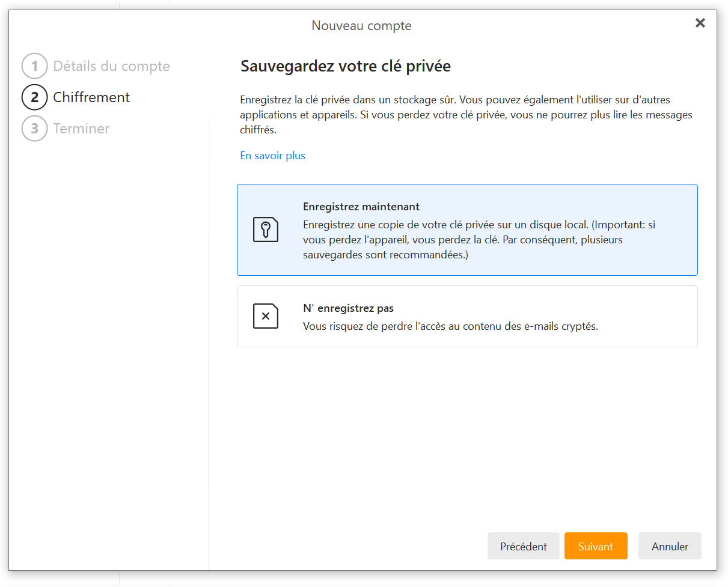Open the En savoir plus link
The width and height of the screenshot is (728, 587).
point(272,156)
